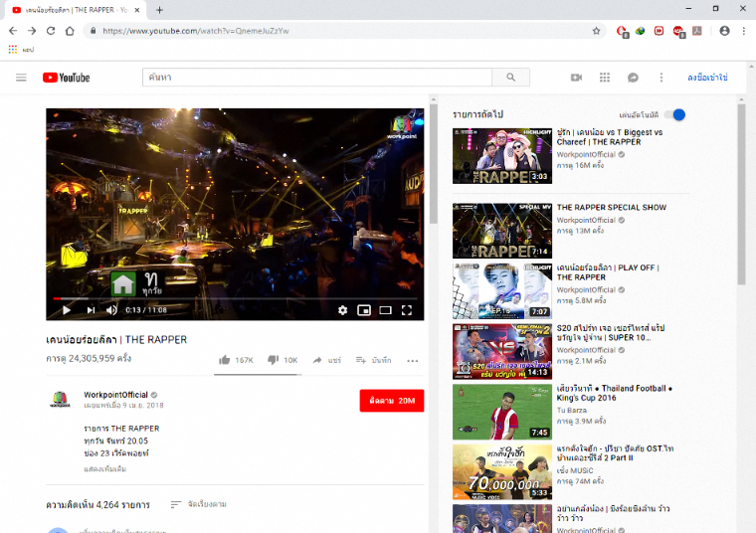Click the video title THE RAPPER text

[x=116, y=340]
